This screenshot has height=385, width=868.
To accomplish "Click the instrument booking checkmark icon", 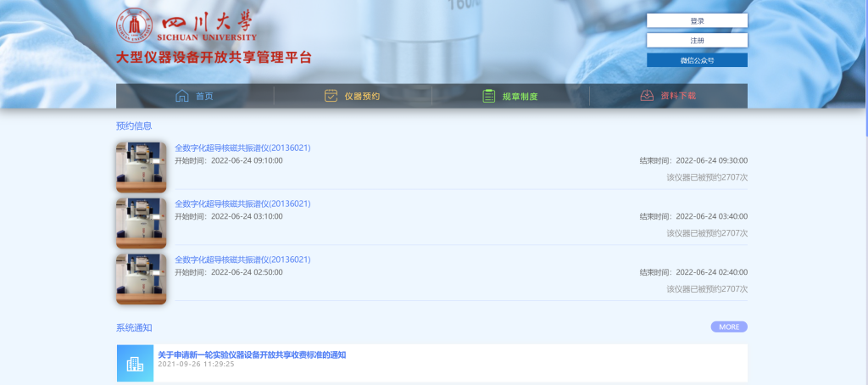I will click(331, 96).
